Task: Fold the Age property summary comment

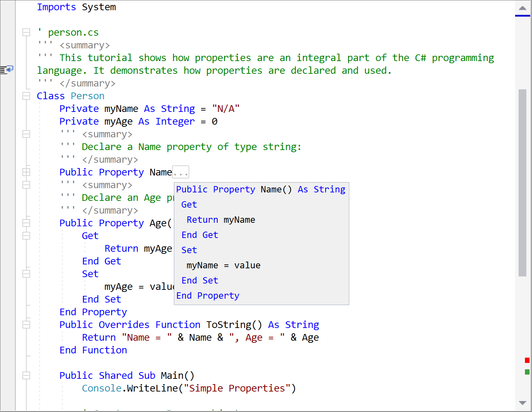Action: pyautogui.click(x=26, y=185)
